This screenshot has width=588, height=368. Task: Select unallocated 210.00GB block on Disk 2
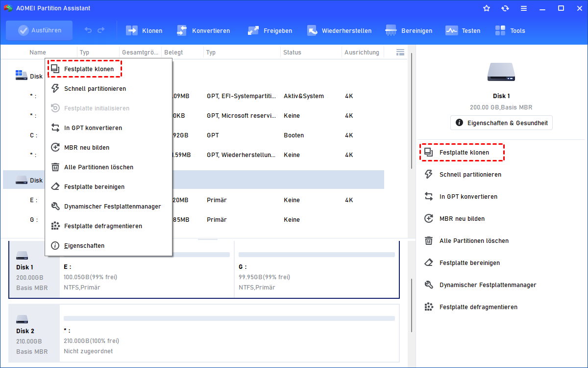tap(229, 333)
